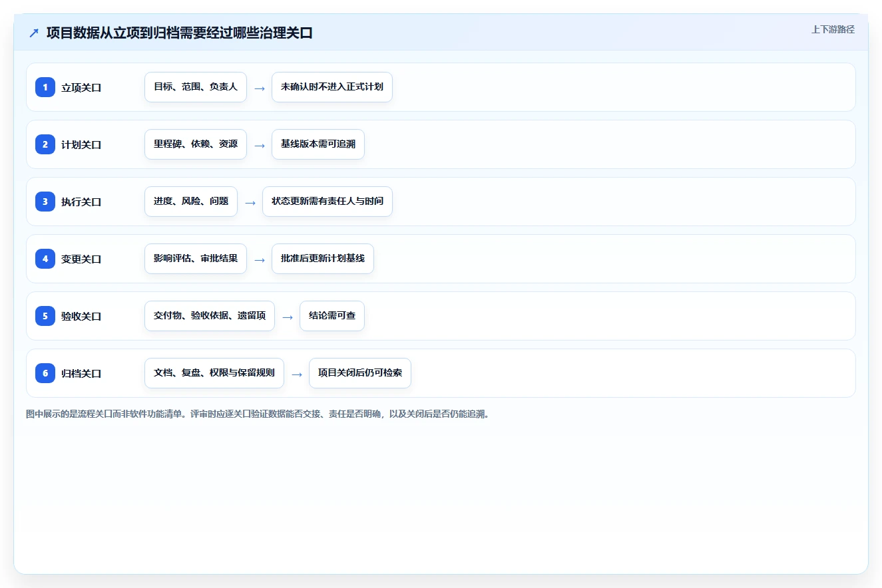Viewport: 882px width, 588px height.
Task: Click the 归档关口 label
Action: pos(81,373)
